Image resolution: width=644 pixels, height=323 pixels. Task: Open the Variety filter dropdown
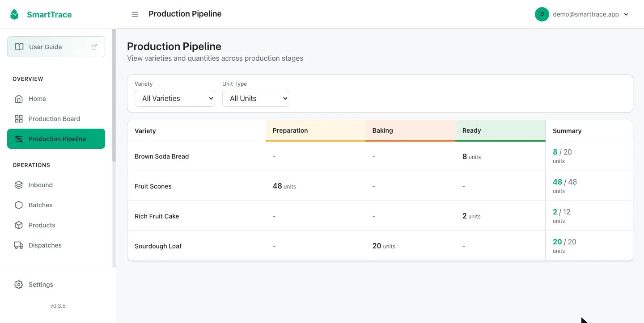[x=175, y=98]
